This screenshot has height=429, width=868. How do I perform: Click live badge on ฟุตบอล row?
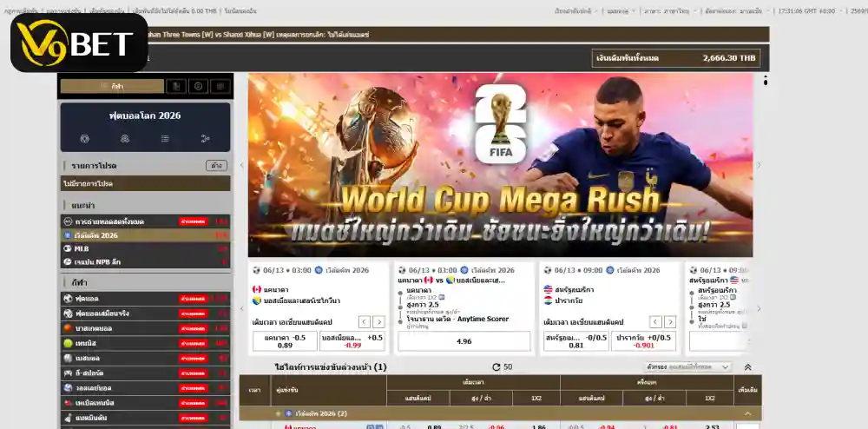[x=194, y=299]
